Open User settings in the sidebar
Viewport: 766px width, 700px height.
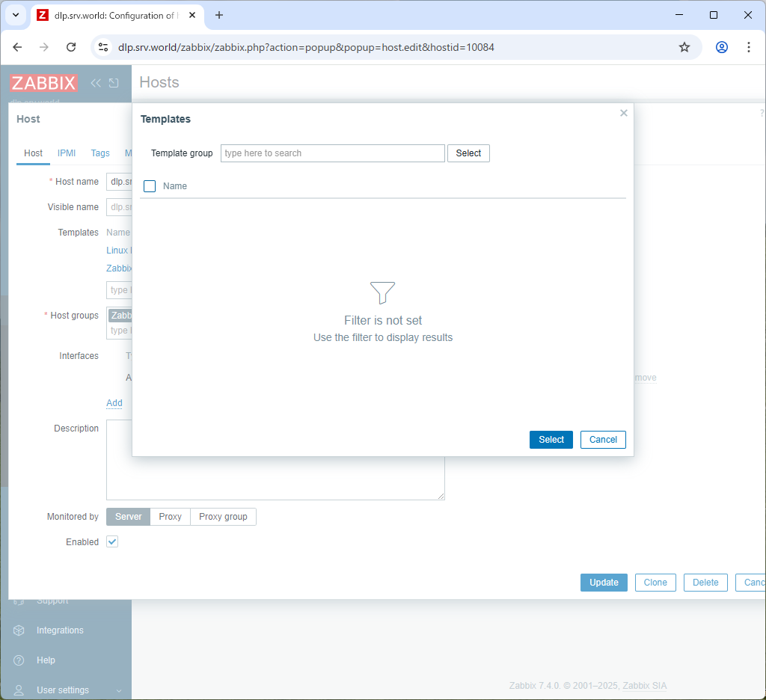coord(63,690)
